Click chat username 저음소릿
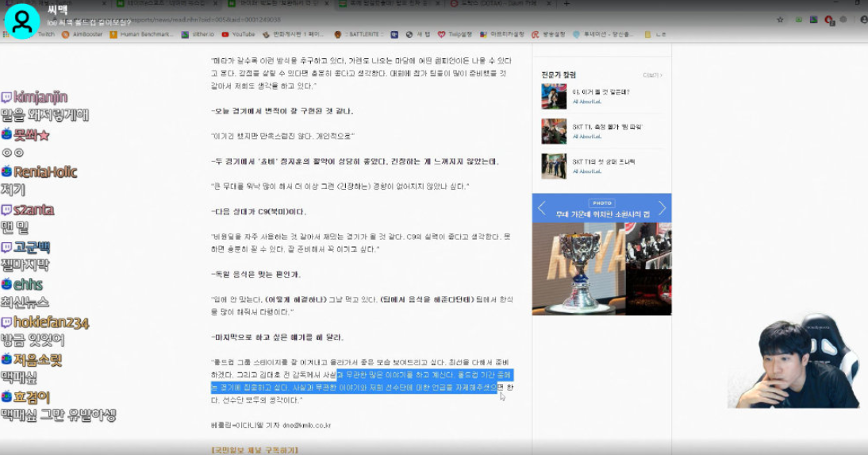The width and height of the screenshot is (868, 455). (37, 360)
